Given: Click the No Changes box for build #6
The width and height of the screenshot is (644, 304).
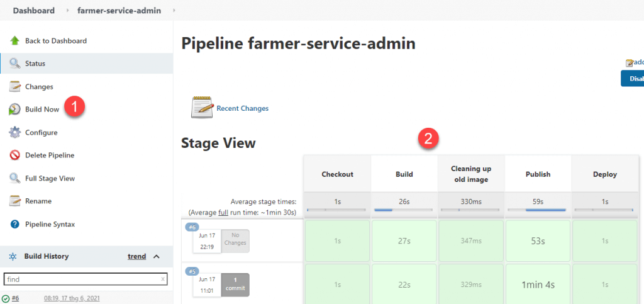Looking at the screenshot, I should click(235, 240).
